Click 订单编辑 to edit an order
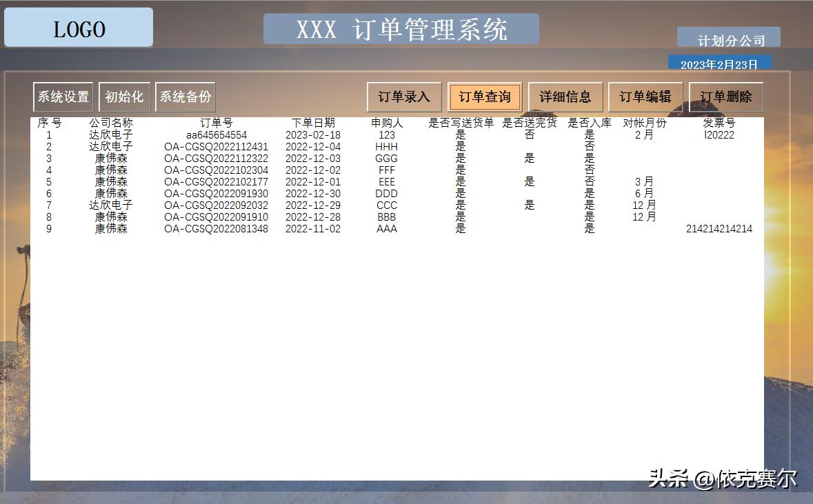 point(645,97)
